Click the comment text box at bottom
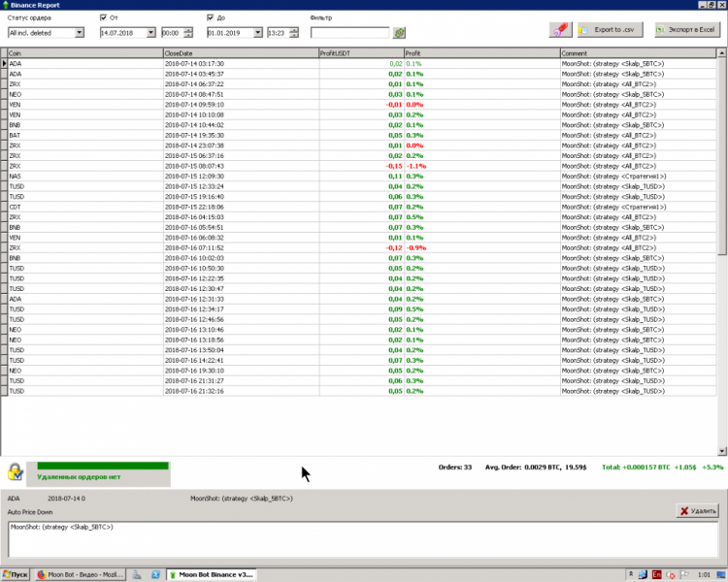 click(363, 539)
